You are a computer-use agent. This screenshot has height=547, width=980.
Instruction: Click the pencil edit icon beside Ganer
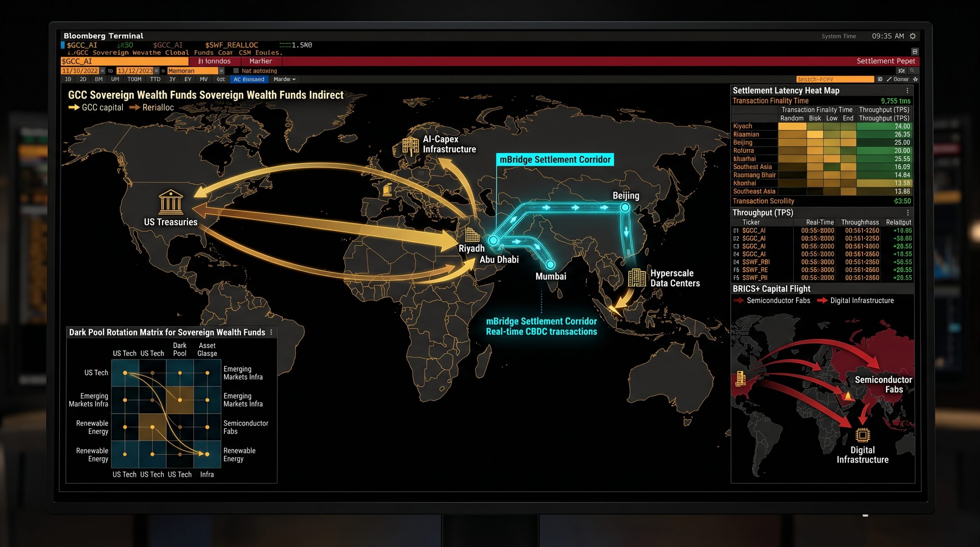pos(889,79)
